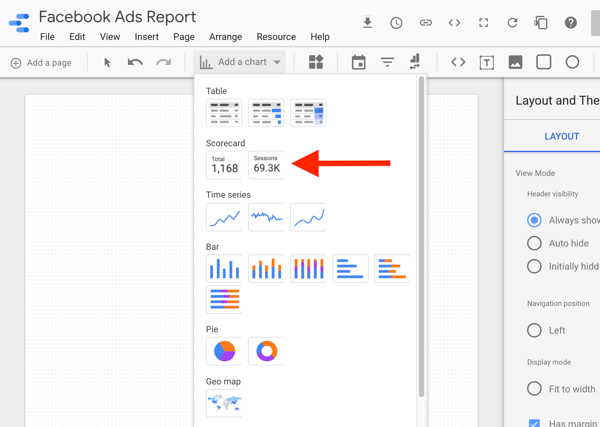Add the Sessions 69.3K compact scorecard
This screenshot has height=427, width=600.
(x=266, y=165)
